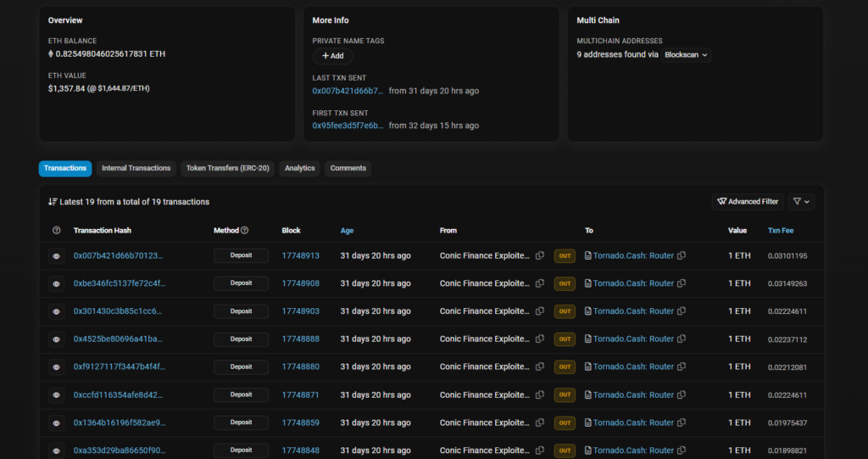This screenshot has width=868, height=459.
Task: Open last sent transaction 0x007b421d66b7 link
Action: point(348,91)
